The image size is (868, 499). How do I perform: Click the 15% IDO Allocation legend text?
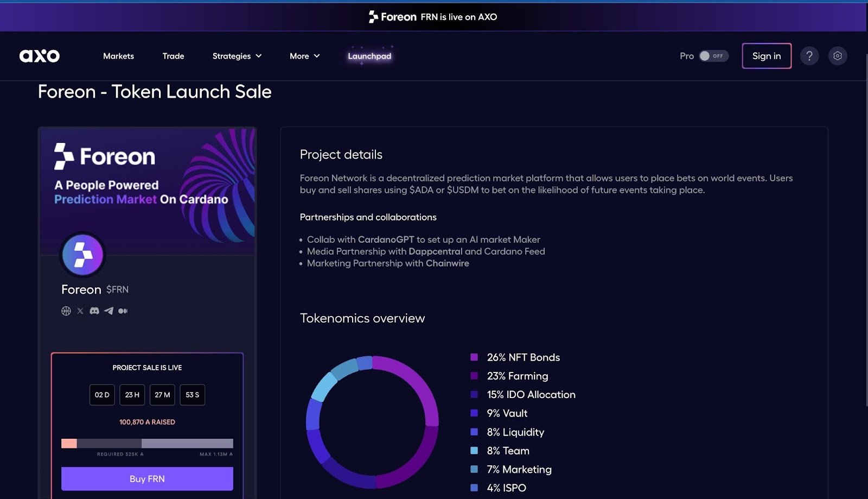[531, 395]
